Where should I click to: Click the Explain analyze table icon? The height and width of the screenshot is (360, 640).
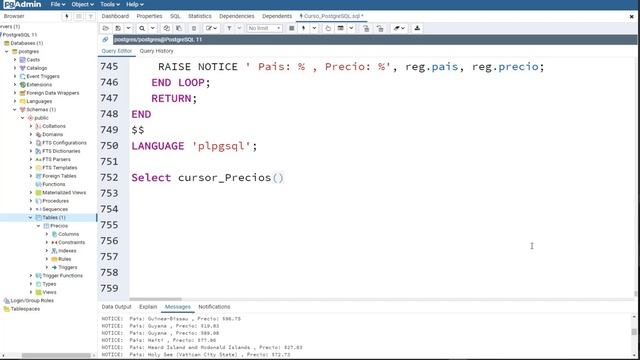(340, 28)
